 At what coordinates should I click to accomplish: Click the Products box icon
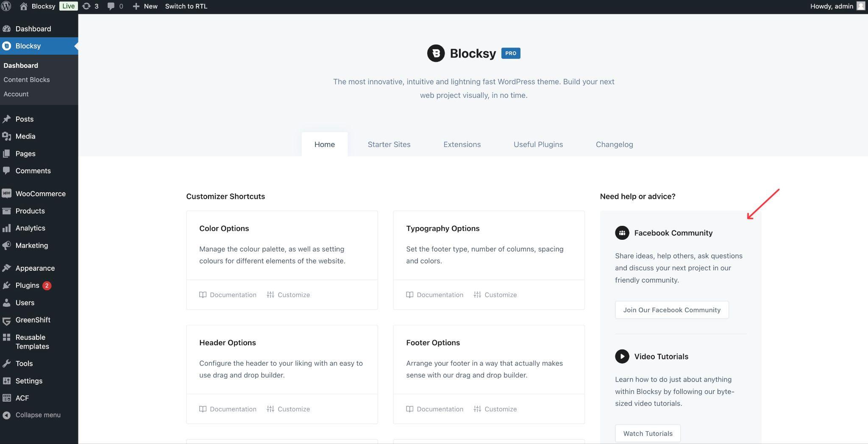point(6,211)
